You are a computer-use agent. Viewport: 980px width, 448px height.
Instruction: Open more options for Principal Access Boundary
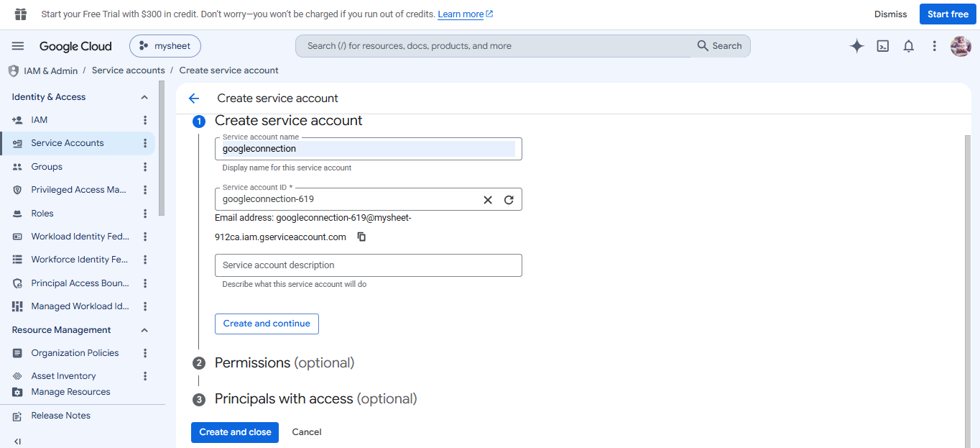point(145,283)
